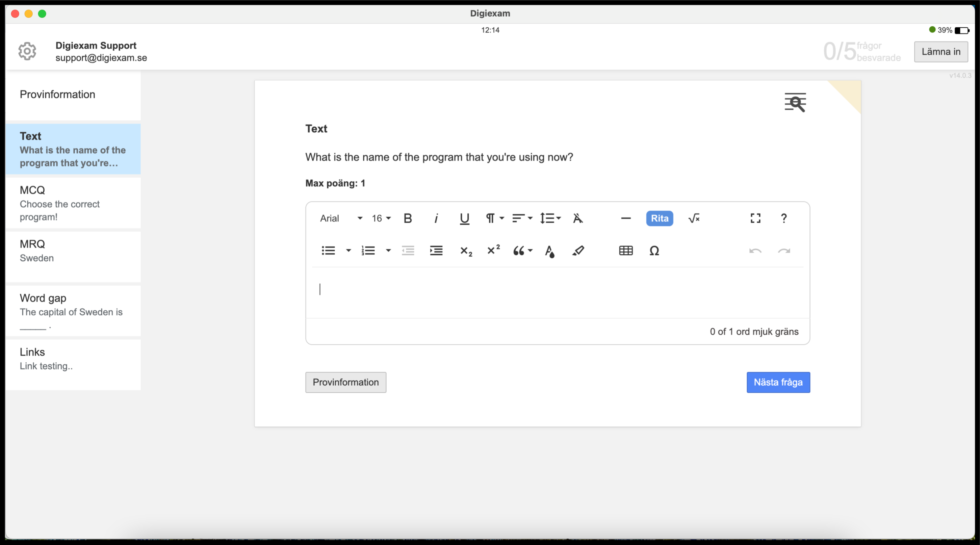Open the text alignment dropdown
The image size is (980, 545).
[522, 218]
